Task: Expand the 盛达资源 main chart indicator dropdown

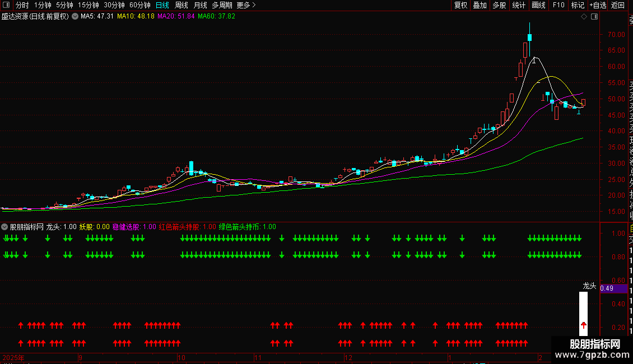Action: pos(74,17)
